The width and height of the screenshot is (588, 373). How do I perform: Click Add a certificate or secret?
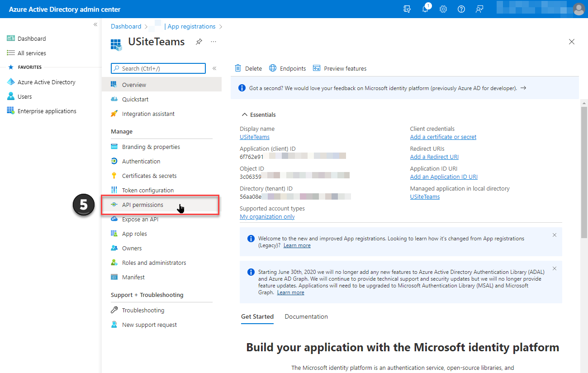pyautogui.click(x=443, y=137)
